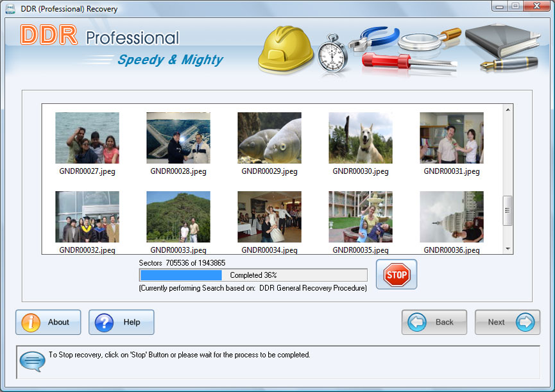Click the Completed 36% progress bar

point(253,275)
